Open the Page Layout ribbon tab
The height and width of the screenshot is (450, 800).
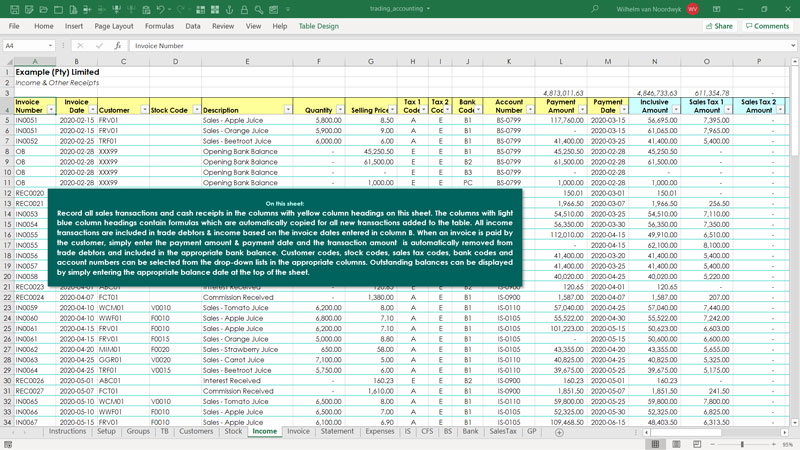113,26
